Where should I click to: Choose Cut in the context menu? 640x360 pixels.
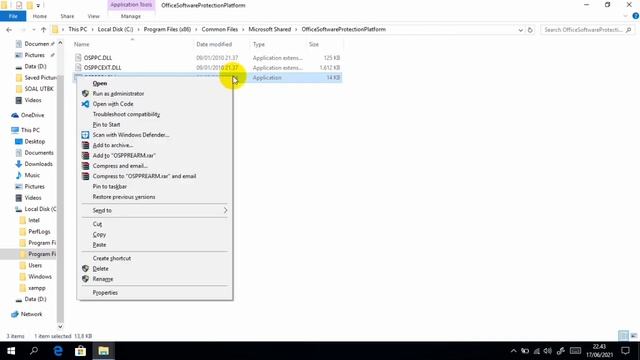[97, 224]
